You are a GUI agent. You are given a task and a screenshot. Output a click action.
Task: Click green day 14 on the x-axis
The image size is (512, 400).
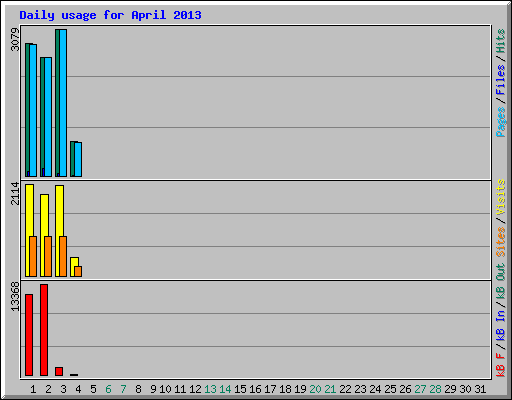pyautogui.click(x=225, y=389)
